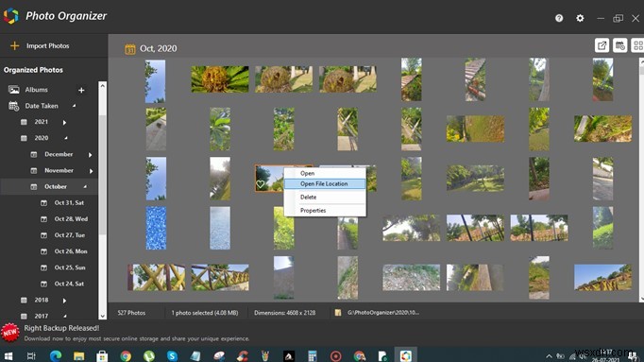
Task: Select the crossed bamboo fence thumbnail
Action: coord(156,277)
